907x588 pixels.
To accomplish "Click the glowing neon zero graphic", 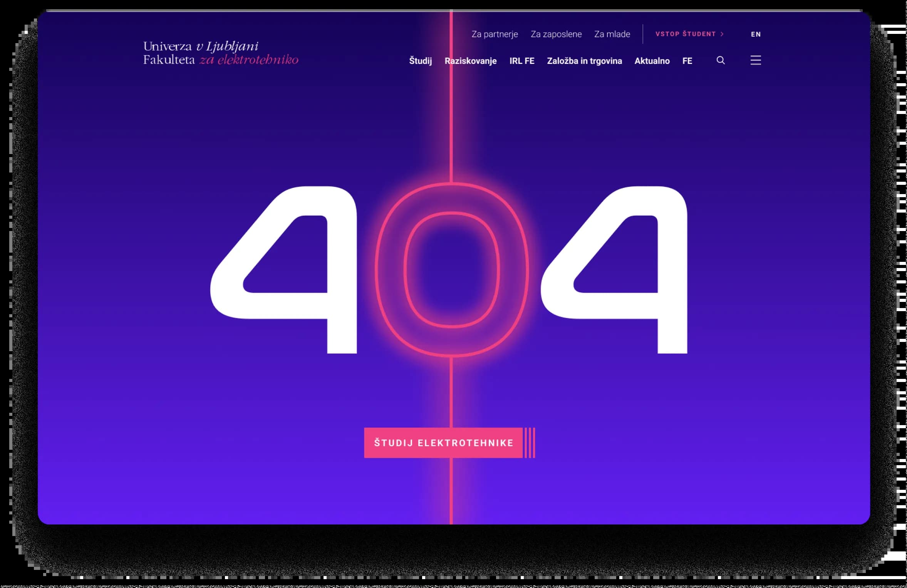I will coord(451,270).
